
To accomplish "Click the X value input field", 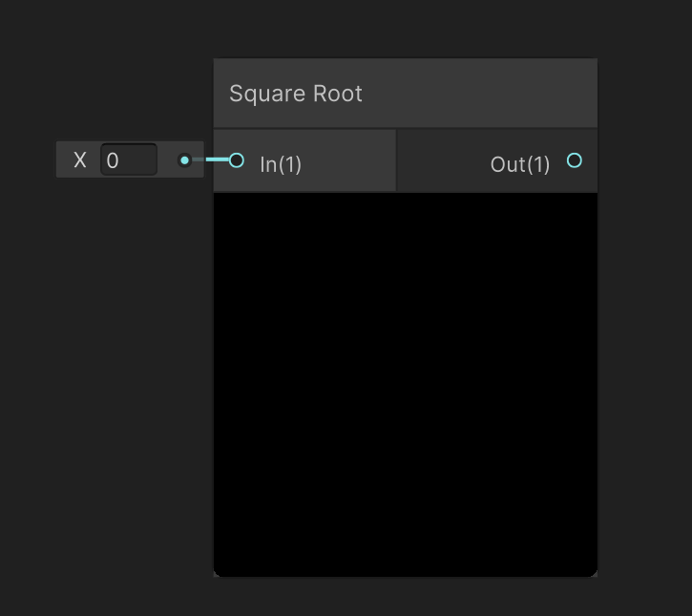I will point(129,159).
